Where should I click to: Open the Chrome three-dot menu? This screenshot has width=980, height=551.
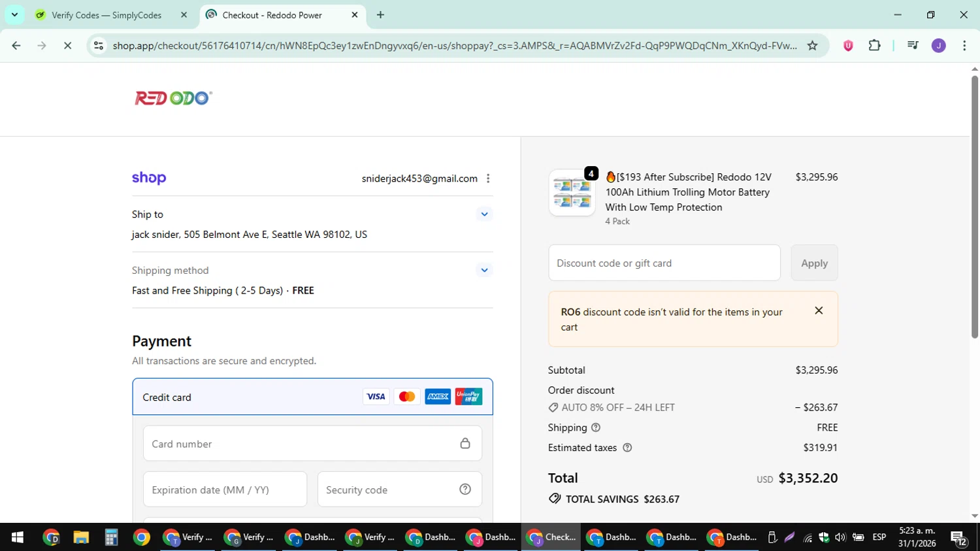(x=964, y=46)
